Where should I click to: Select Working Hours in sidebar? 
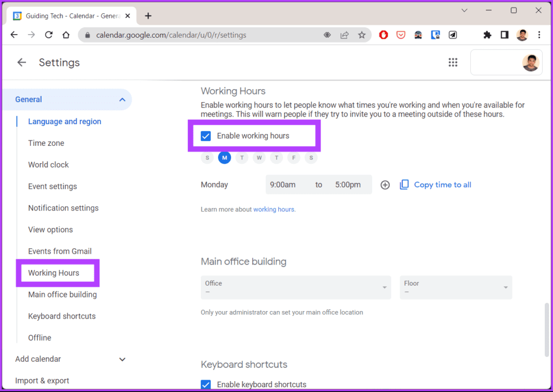click(53, 273)
